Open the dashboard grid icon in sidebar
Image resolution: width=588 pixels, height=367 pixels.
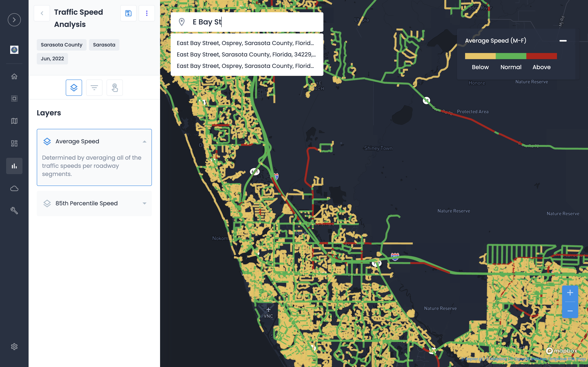pyautogui.click(x=14, y=144)
